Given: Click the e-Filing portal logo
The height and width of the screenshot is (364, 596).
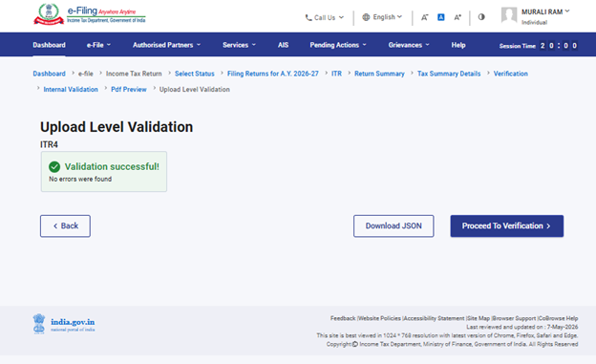Looking at the screenshot, I should pyautogui.click(x=90, y=14).
